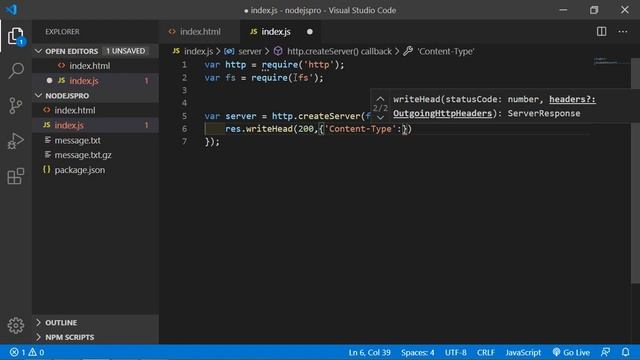
Task: Open the errors and warnings status item
Action: click(x=27, y=352)
